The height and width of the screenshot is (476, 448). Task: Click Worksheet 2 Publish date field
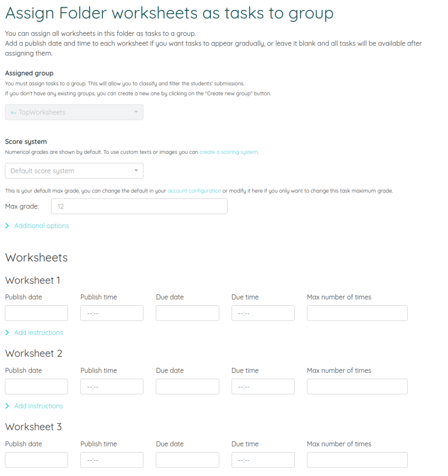point(36,386)
